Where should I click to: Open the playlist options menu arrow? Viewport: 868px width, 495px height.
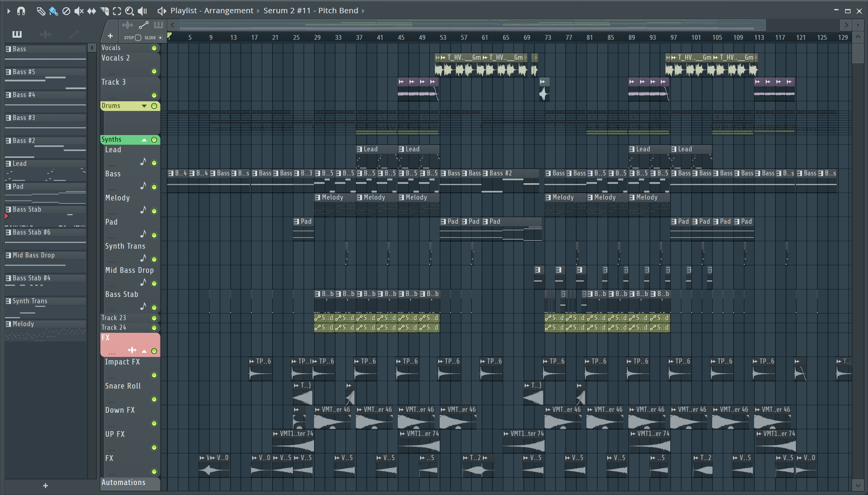(x=9, y=11)
